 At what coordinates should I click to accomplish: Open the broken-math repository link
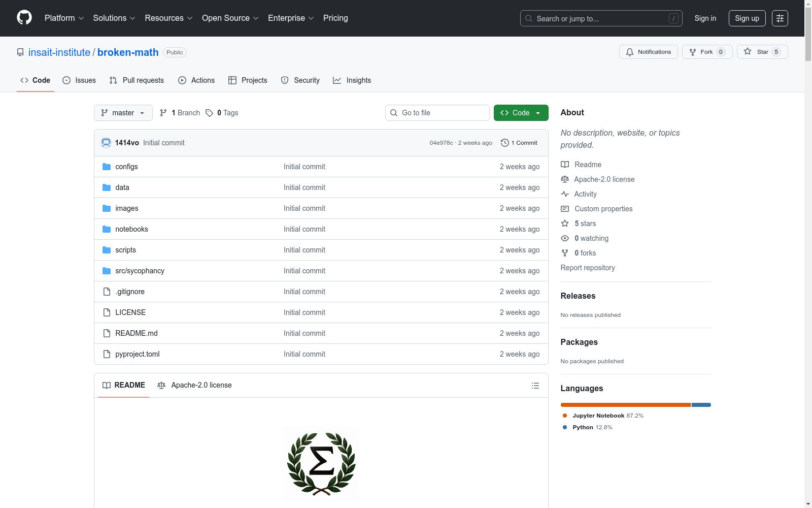[x=128, y=52]
